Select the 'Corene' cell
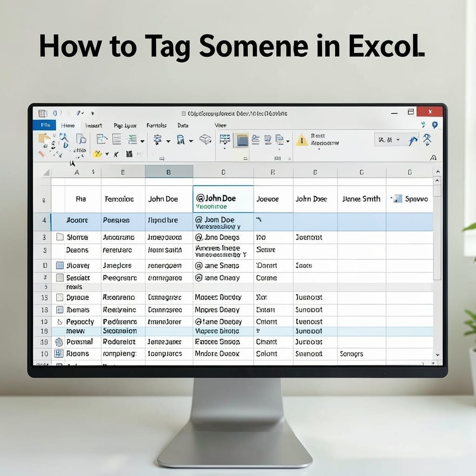Viewport: 476px width, 476px height. coord(273,278)
